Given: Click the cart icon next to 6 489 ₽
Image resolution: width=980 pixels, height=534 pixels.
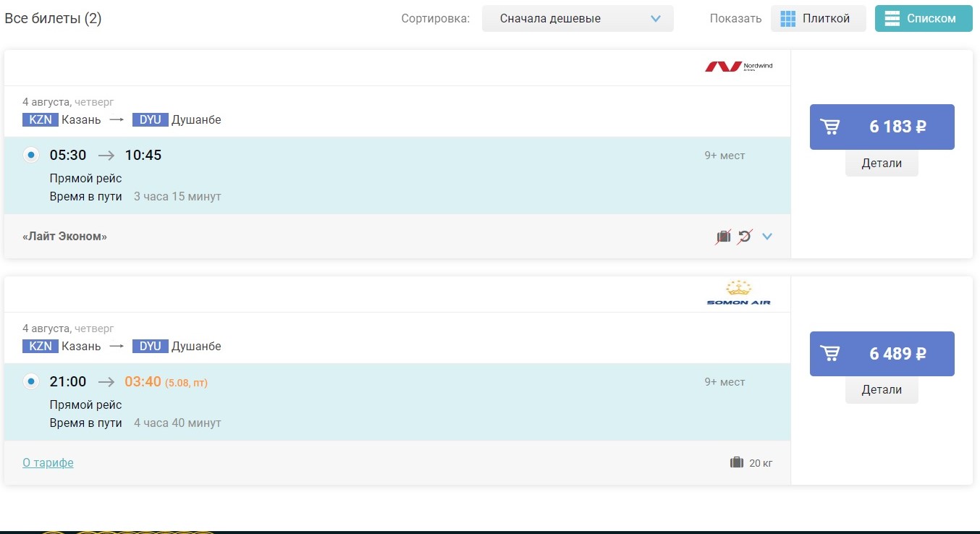Looking at the screenshot, I should tap(831, 354).
